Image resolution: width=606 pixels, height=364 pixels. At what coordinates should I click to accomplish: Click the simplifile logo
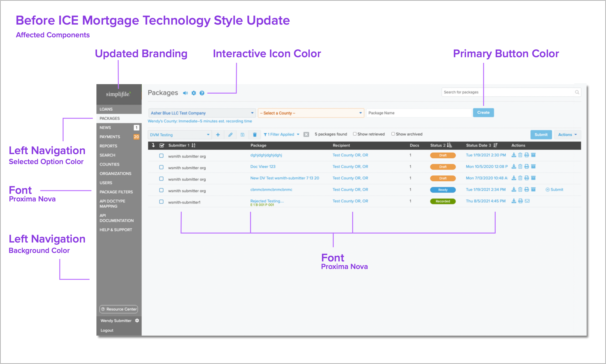[x=118, y=94]
